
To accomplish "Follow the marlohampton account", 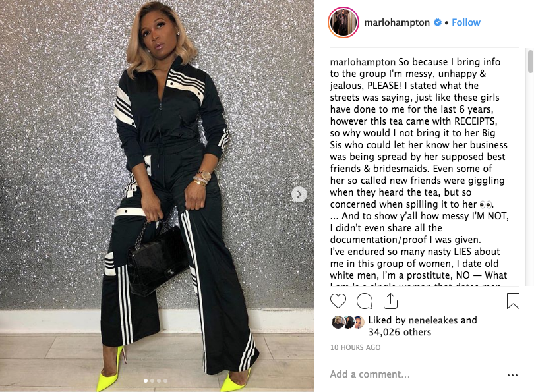I will pos(466,22).
